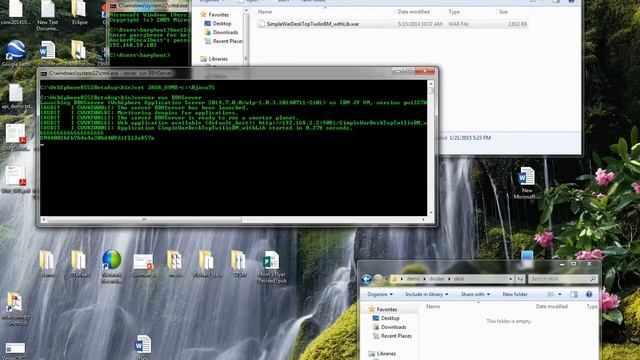Image resolution: width=640 pixels, height=360 pixels.
Task: Click New folder in lower Explorer
Action: pos(515,294)
